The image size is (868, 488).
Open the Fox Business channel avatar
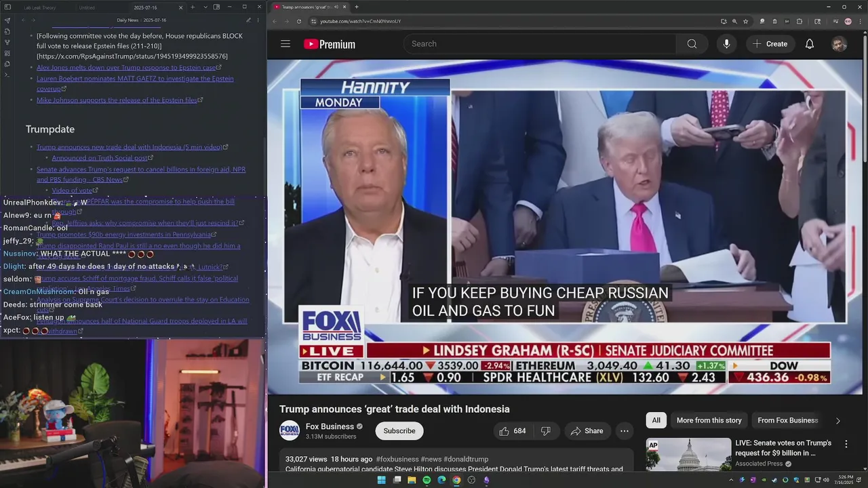click(x=290, y=430)
